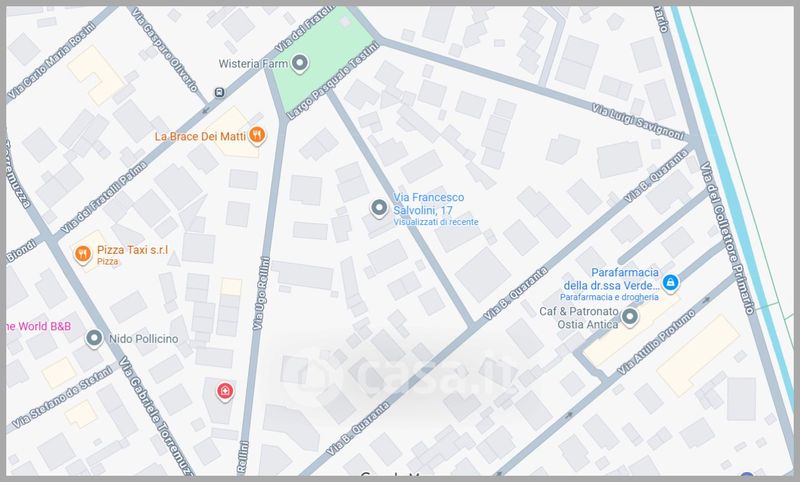This screenshot has height=482, width=800.
Task: Open the World B&B pink label
Action: (x=35, y=326)
